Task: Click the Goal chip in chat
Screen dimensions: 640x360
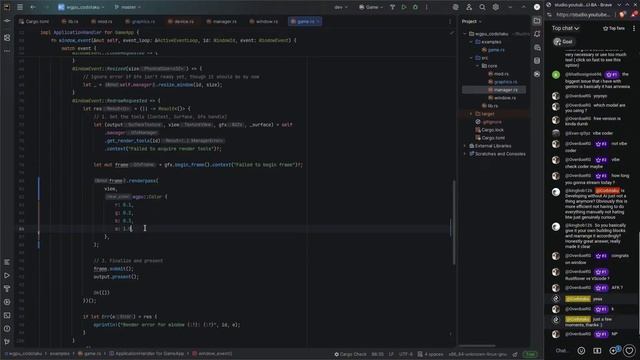Action: 564,42
